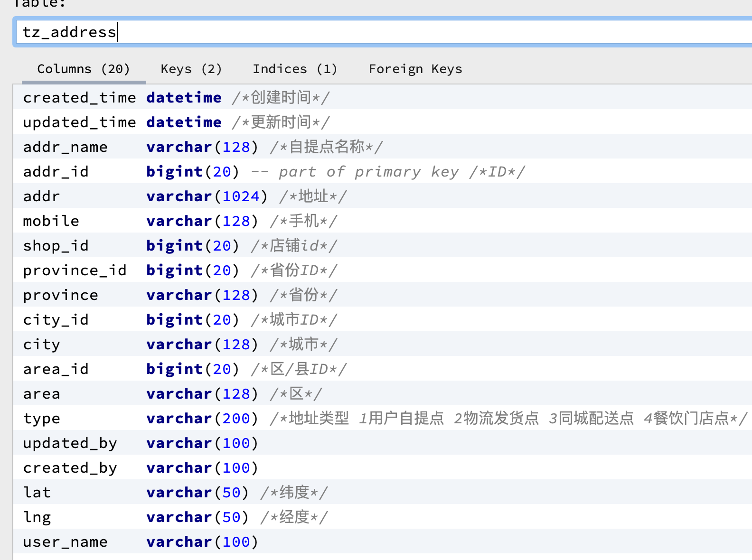The height and width of the screenshot is (560, 752).
Task: Select the created_time column row
Action: tap(383, 97)
